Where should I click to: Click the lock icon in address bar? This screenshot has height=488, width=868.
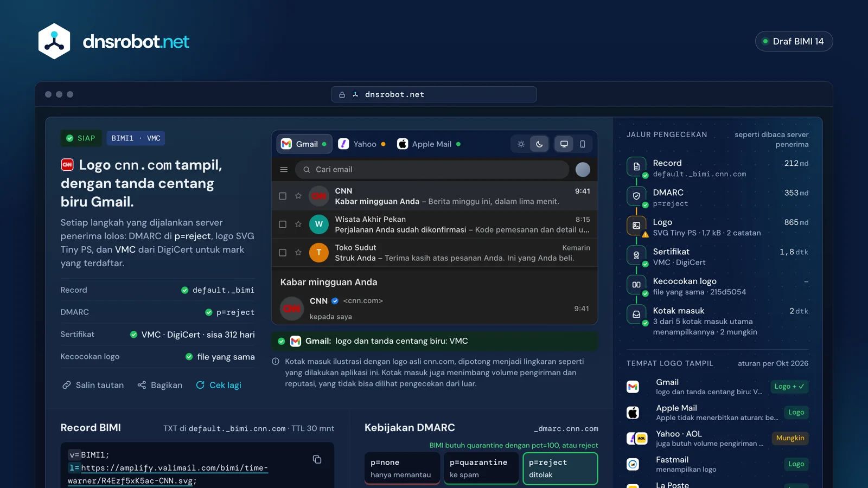[342, 94]
